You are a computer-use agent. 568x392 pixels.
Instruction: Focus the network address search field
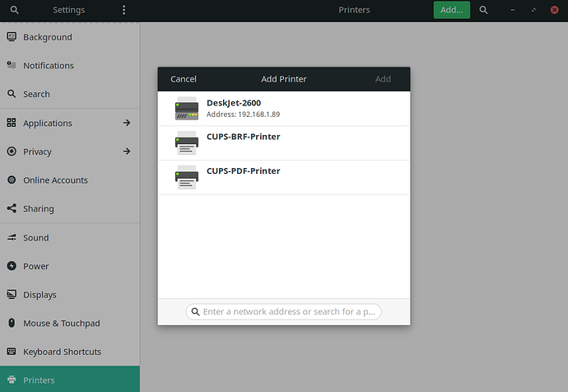click(x=283, y=311)
